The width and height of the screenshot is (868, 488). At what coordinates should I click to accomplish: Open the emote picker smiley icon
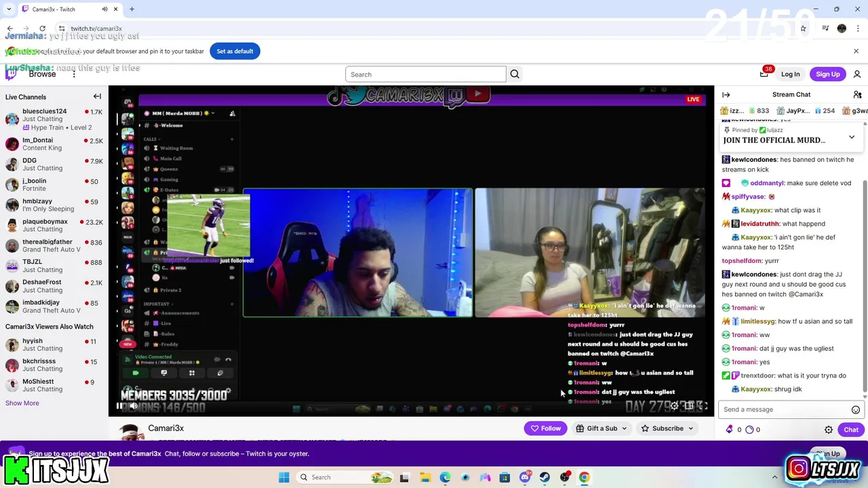(856, 409)
